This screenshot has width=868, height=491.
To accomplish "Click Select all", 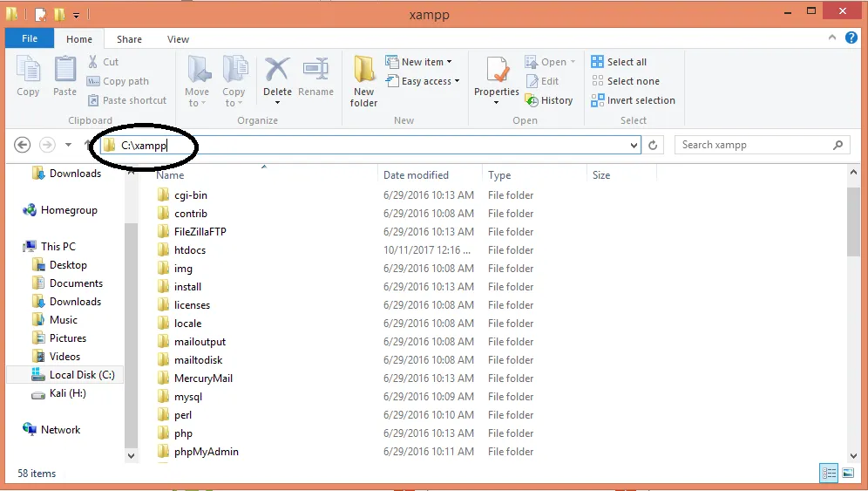I will pos(619,62).
